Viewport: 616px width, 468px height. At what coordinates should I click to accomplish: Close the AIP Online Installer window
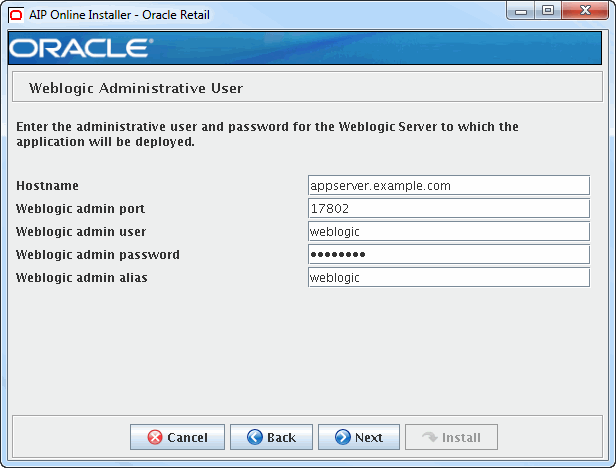pos(585,11)
